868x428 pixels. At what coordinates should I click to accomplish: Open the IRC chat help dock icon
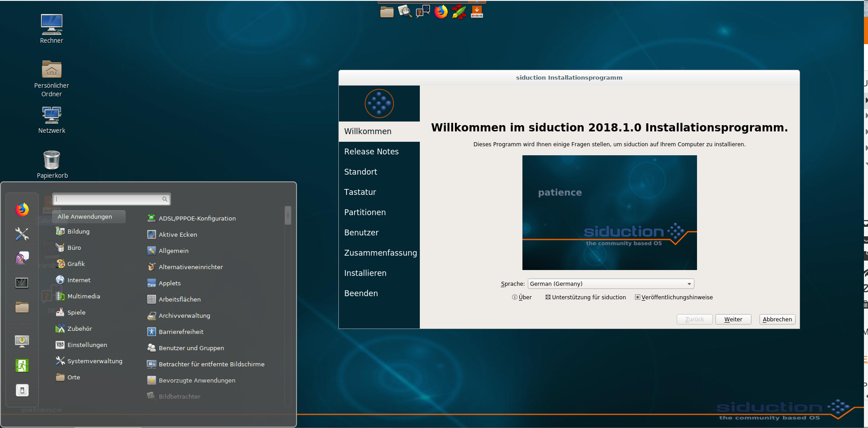pyautogui.click(x=423, y=12)
